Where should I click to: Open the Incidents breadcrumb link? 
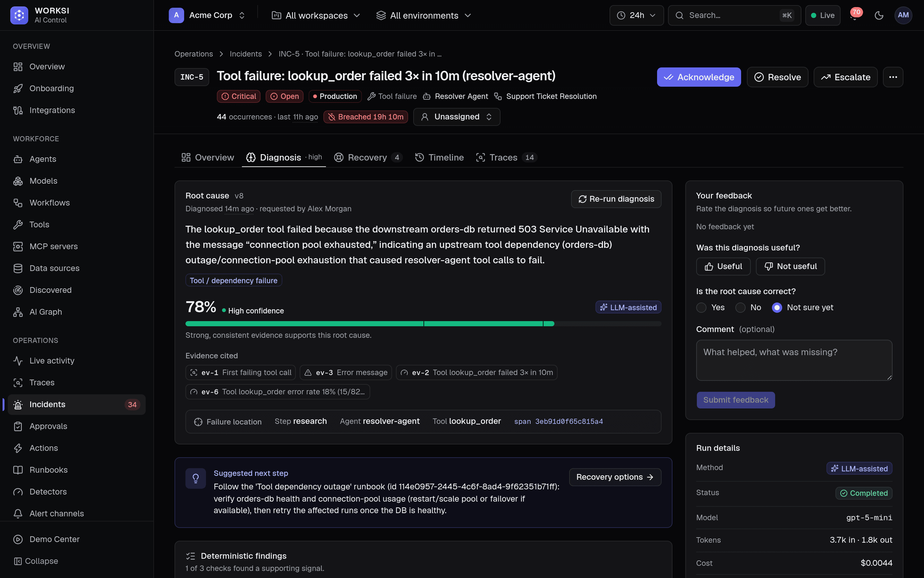[x=245, y=54]
